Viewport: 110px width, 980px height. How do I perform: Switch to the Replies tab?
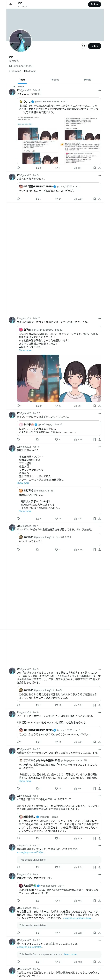tap(55, 80)
